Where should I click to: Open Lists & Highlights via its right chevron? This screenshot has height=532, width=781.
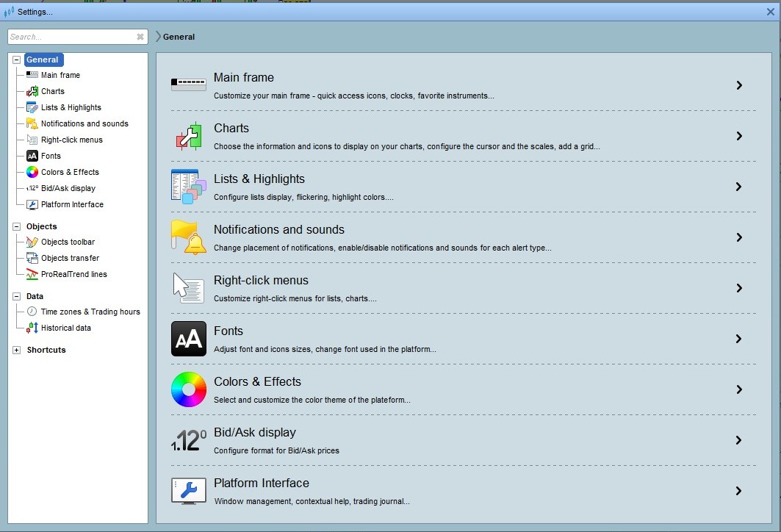(x=739, y=187)
